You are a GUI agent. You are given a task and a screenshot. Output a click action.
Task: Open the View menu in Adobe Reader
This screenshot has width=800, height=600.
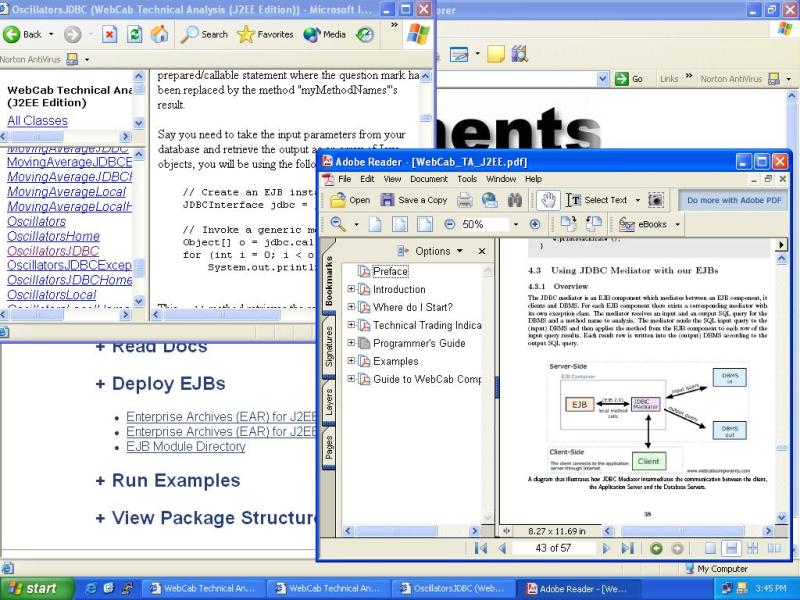tap(392, 179)
